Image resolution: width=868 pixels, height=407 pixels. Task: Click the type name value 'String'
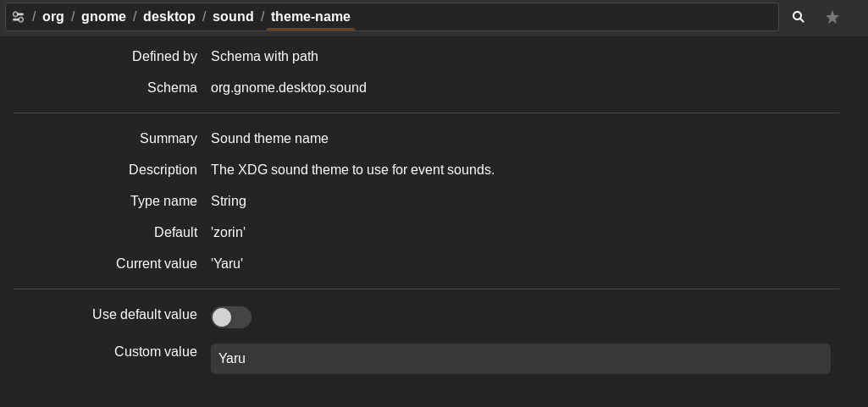[229, 201]
